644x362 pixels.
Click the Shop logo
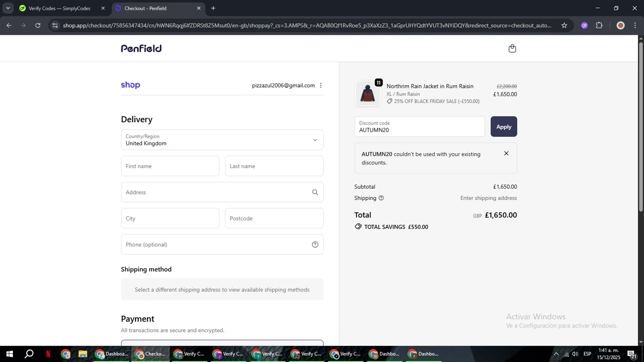[x=131, y=85]
